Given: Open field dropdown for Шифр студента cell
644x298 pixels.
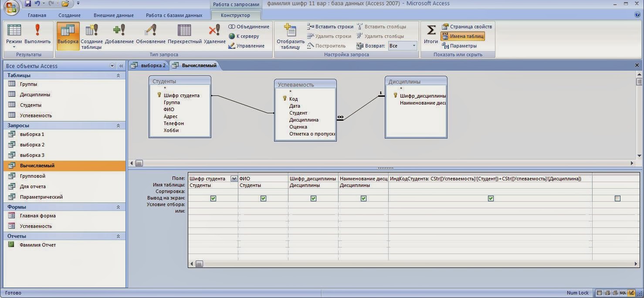Looking at the screenshot, I should (234, 179).
